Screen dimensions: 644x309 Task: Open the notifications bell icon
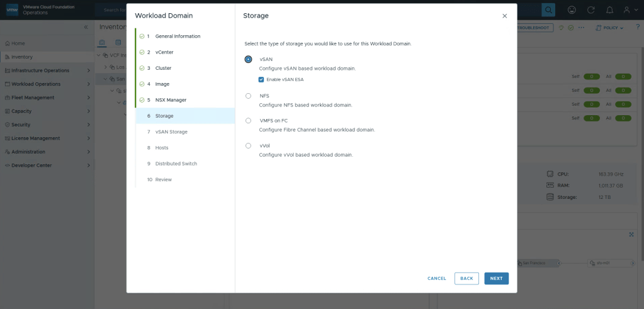[x=609, y=10]
